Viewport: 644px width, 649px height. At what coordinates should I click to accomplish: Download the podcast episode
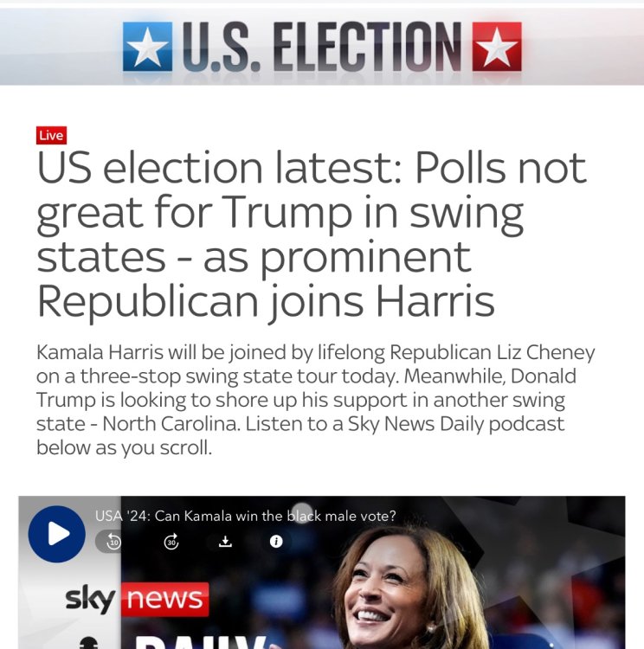tap(225, 542)
